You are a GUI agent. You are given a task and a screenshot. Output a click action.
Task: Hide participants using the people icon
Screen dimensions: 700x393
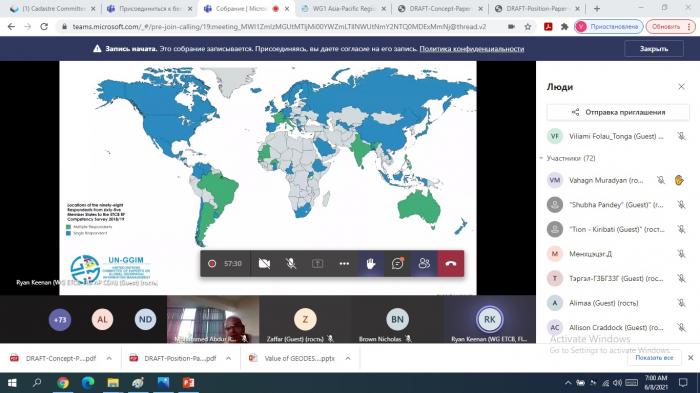click(424, 263)
